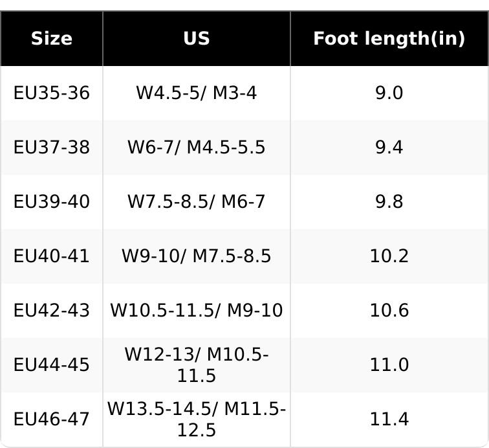Viewport: 489px width, 448px height.
Task: Select the EU40-41 size cell
Action: [x=52, y=256]
